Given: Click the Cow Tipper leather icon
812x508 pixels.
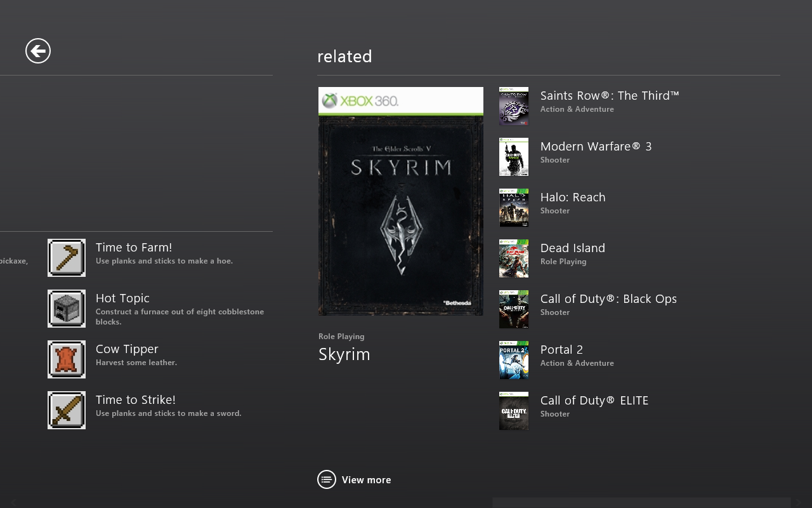Looking at the screenshot, I should 67,359.
